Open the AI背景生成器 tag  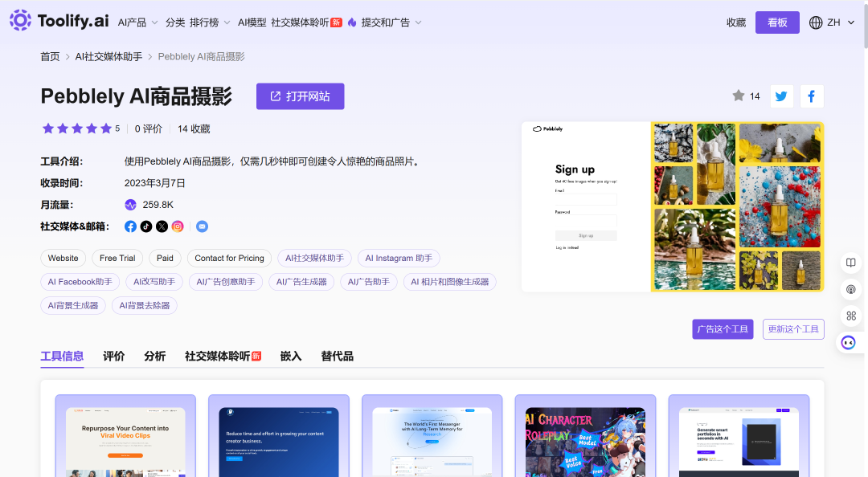click(x=73, y=305)
